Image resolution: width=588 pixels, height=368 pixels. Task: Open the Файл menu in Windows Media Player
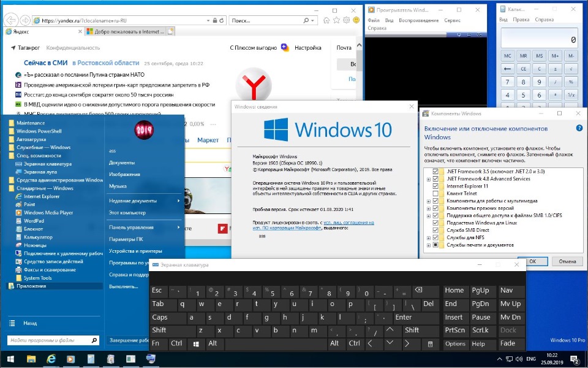374,20
